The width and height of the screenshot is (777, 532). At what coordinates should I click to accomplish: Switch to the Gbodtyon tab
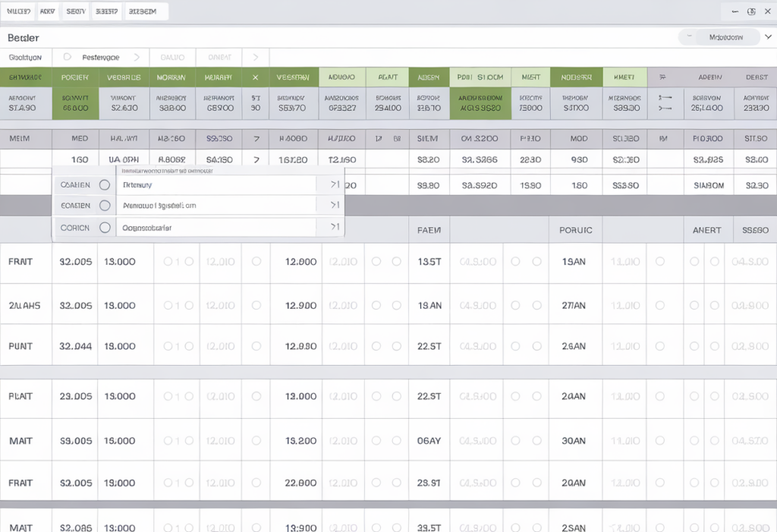pyautogui.click(x=26, y=57)
